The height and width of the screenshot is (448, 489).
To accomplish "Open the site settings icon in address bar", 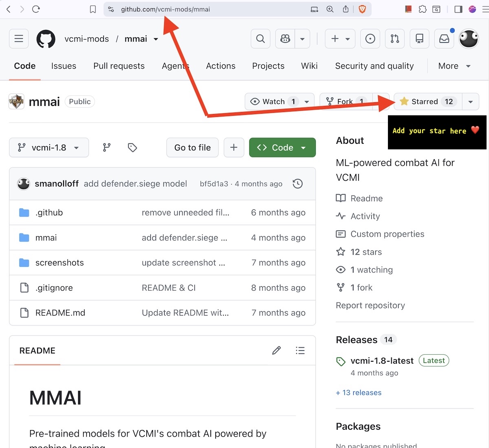I will point(111,9).
